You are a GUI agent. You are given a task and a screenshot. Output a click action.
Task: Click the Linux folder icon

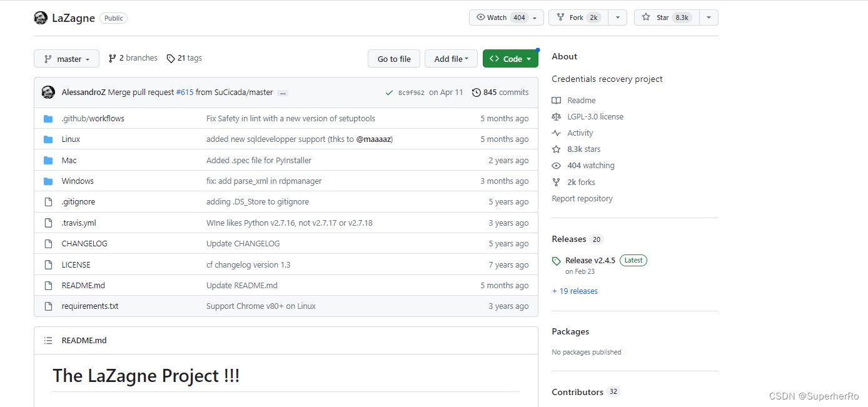click(x=48, y=139)
